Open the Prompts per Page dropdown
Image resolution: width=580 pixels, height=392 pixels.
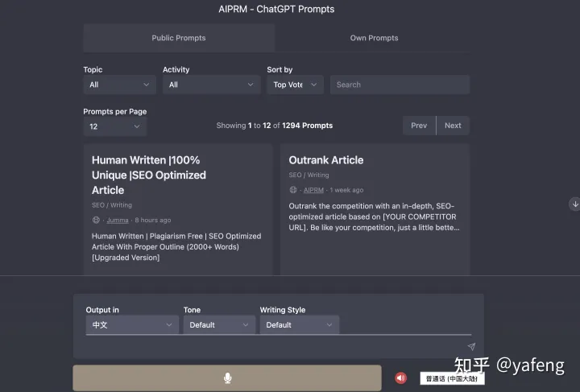pyautogui.click(x=114, y=126)
